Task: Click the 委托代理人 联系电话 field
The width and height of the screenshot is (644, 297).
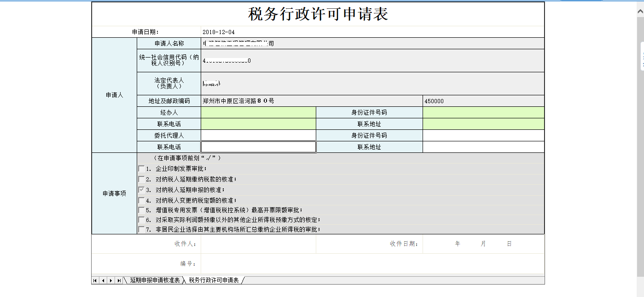Action: pyautogui.click(x=258, y=146)
